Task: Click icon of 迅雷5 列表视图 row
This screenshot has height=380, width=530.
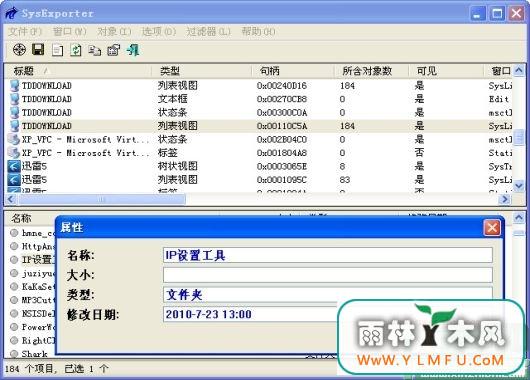Action: [14, 180]
